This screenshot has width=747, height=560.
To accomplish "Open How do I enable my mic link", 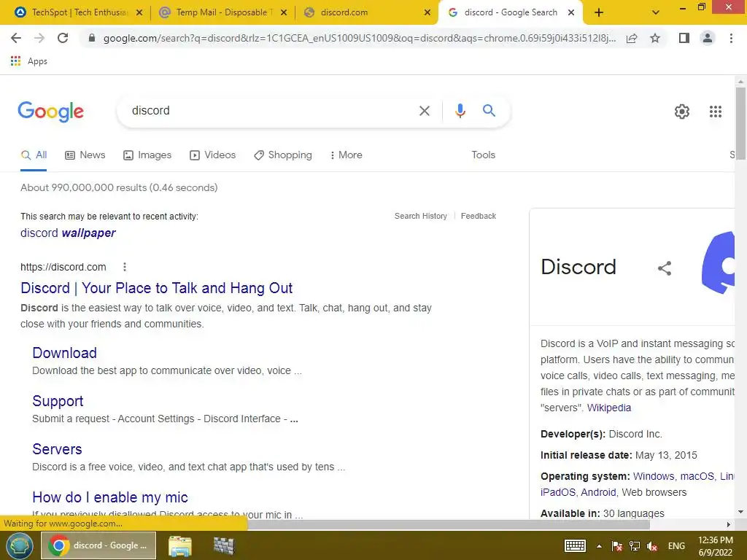I will tap(110, 497).
